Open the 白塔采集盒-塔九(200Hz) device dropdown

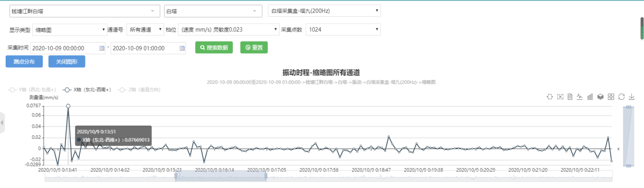point(325,10)
